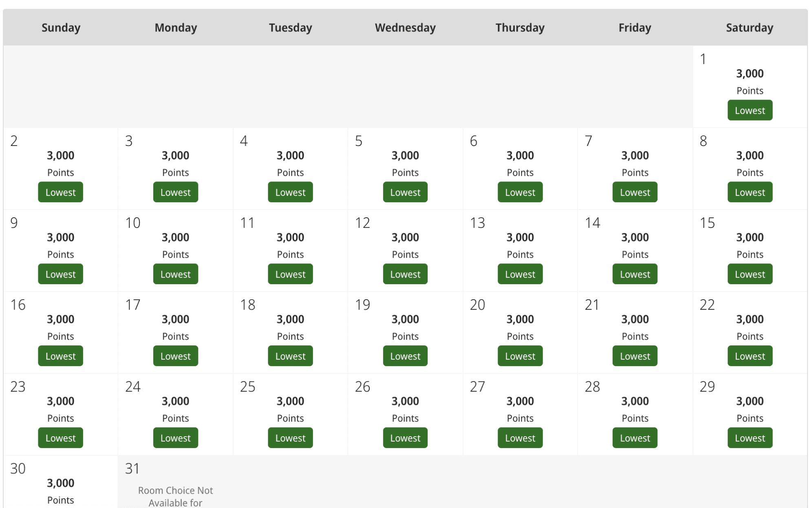Click the Monday column header
Image resolution: width=812 pixels, height=508 pixels.
[176, 27]
